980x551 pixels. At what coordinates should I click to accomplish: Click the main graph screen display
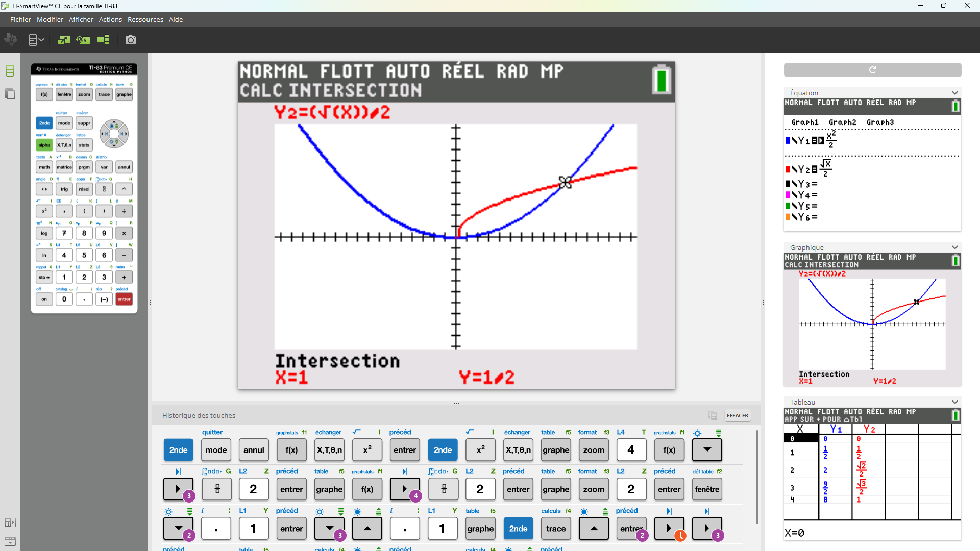[x=456, y=226]
